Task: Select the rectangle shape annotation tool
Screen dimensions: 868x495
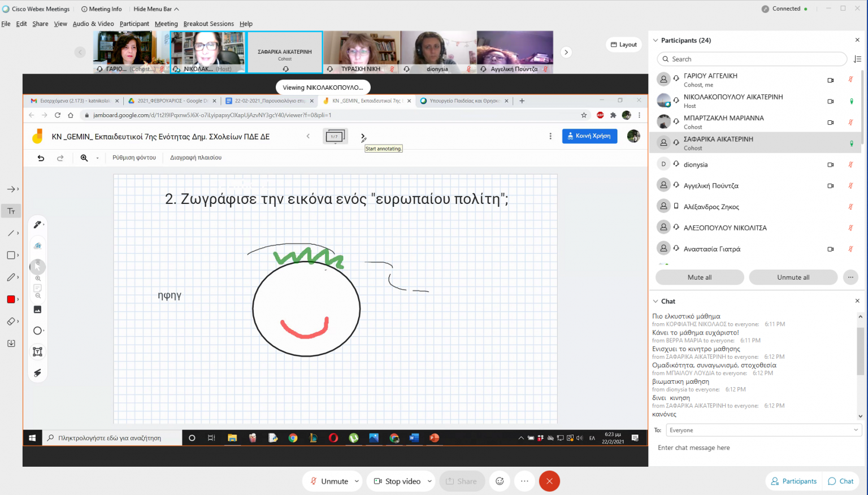Action: (x=11, y=255)
